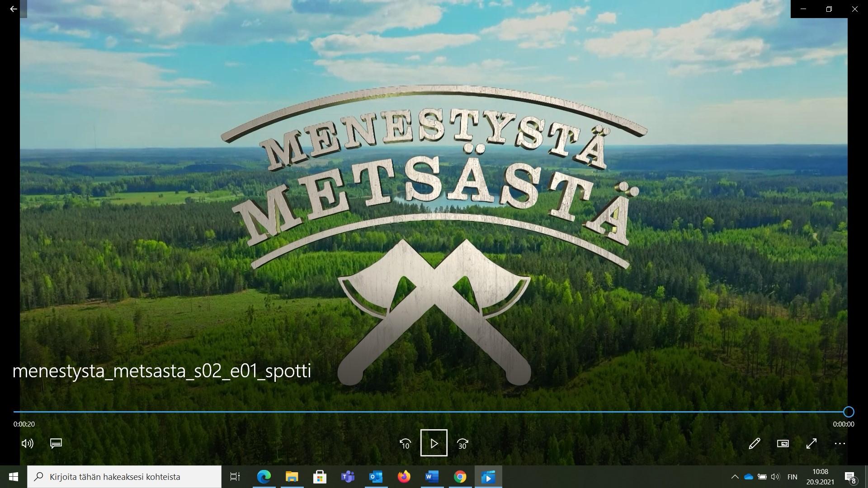The image size is (868, 488).
Task: Open the FIN language selector
Action: [x=792, y=477]
